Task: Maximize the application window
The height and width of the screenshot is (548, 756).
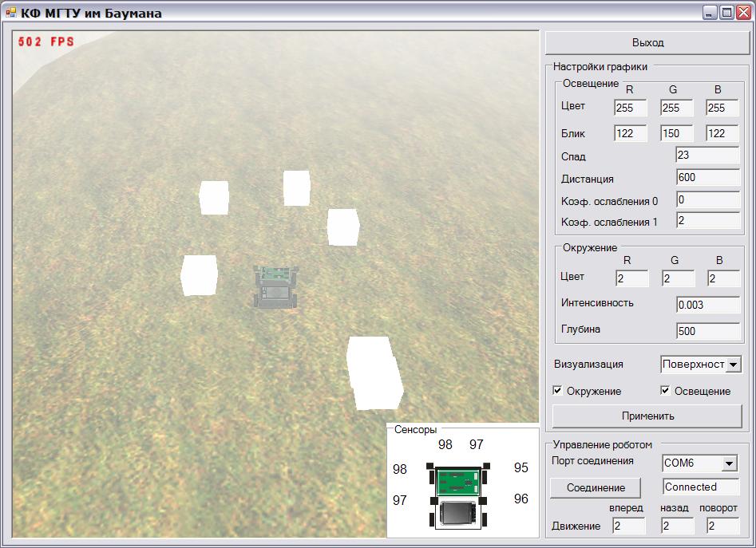Action: 726,13
